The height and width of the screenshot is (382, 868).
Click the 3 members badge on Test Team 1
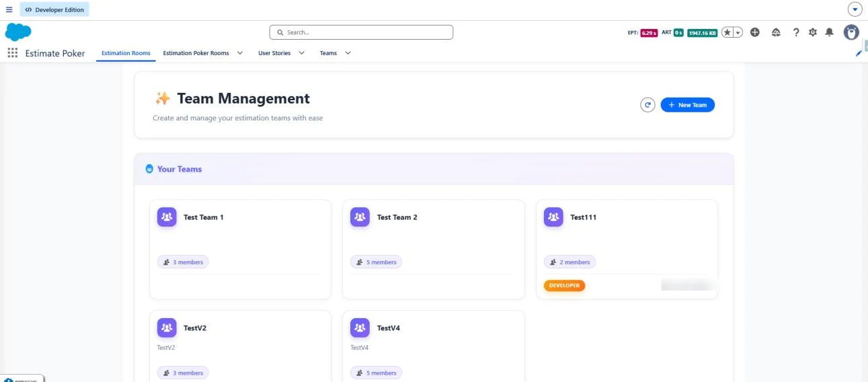click(183, 262)
